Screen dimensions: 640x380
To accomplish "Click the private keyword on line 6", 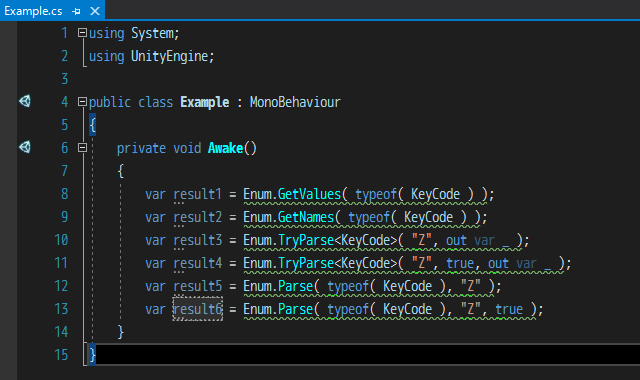I will [x=141, y=148].
